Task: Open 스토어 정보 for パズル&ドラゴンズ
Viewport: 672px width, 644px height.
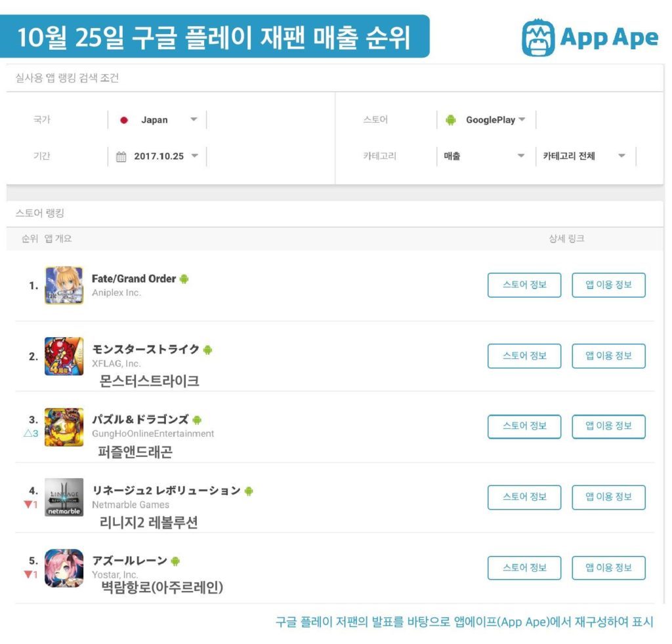Action: (524, 426)
